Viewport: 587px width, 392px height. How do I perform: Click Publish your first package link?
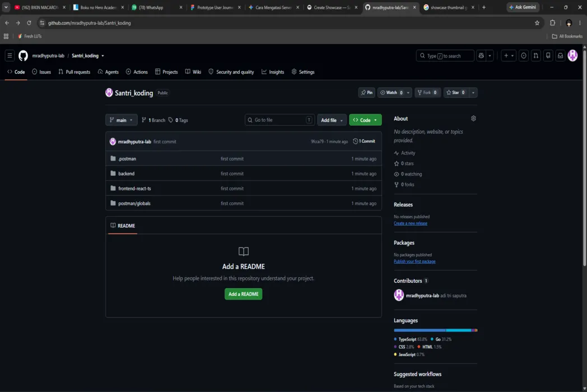coord(414,262)
